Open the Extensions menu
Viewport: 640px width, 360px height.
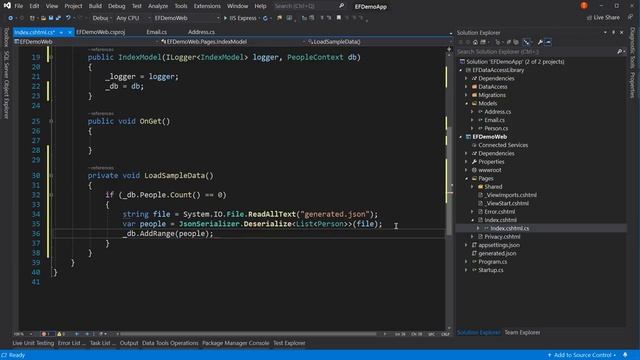coord(207,6)
